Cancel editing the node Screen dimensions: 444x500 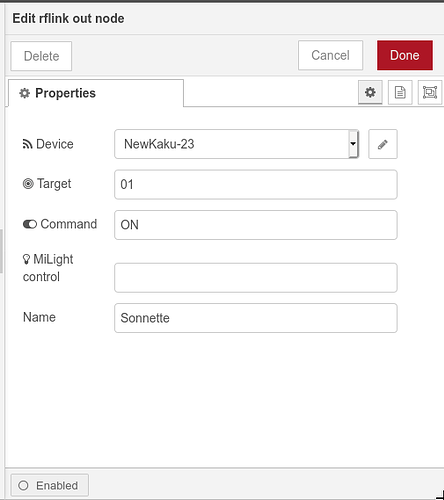330,55
